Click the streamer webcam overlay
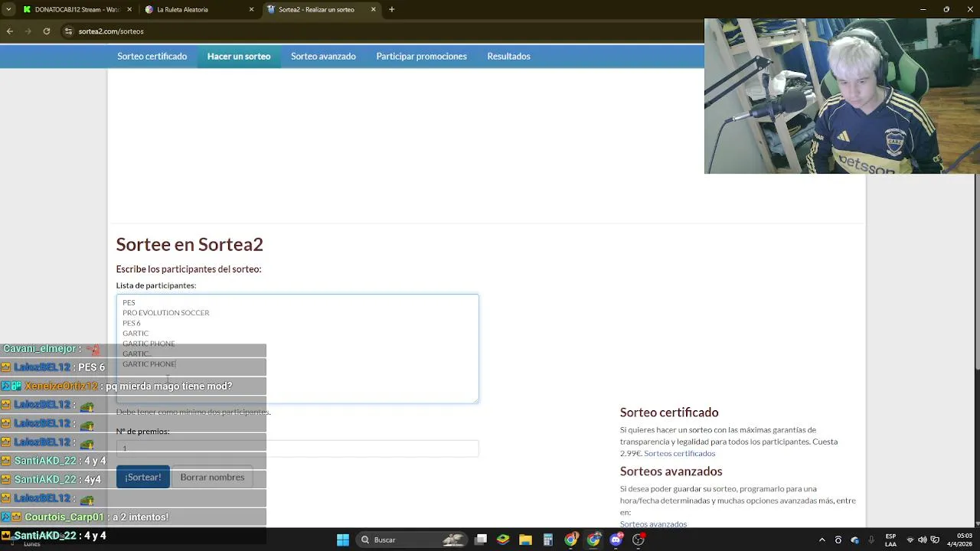The width and height of the screenshot is (980, 551). point(842,96)
